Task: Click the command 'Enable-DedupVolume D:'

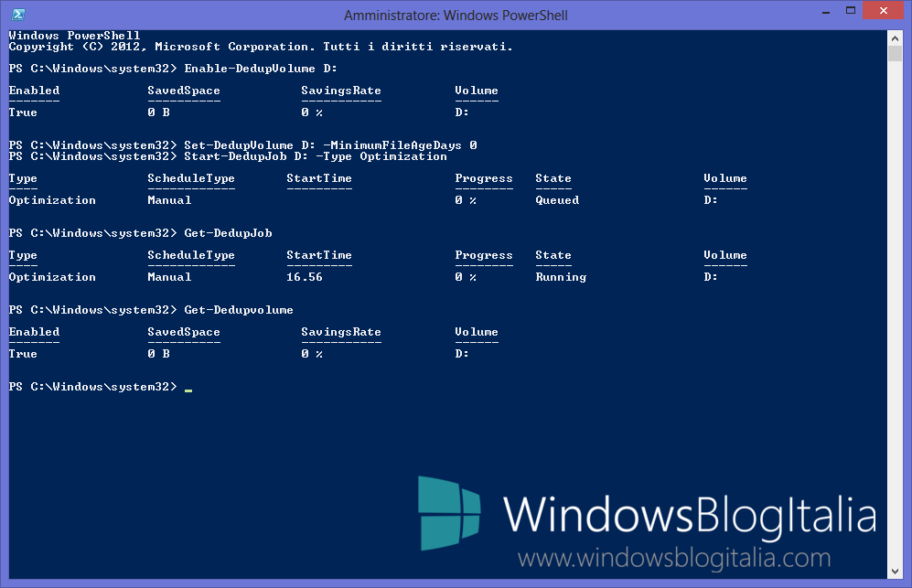Action: point(261,69)
